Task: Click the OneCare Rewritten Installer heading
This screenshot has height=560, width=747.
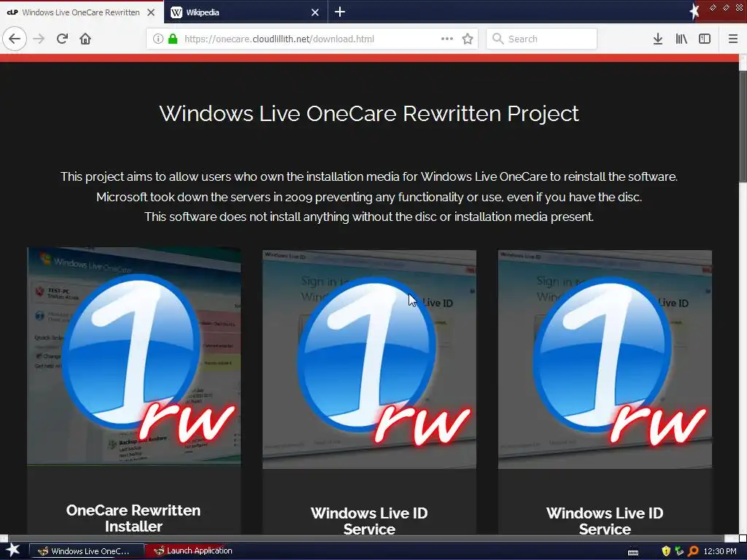Action: click(x=133, y=518)
